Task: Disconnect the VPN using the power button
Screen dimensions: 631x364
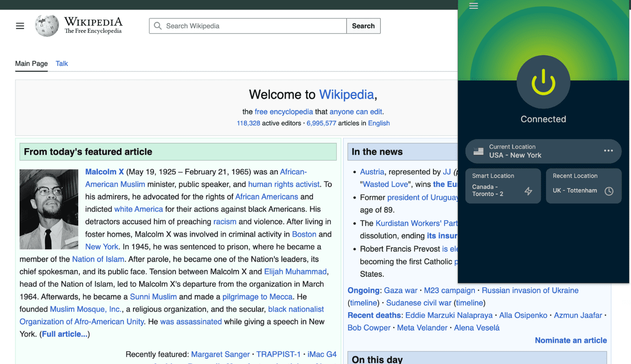Action: pyautogui.click(x=543, y=82)
